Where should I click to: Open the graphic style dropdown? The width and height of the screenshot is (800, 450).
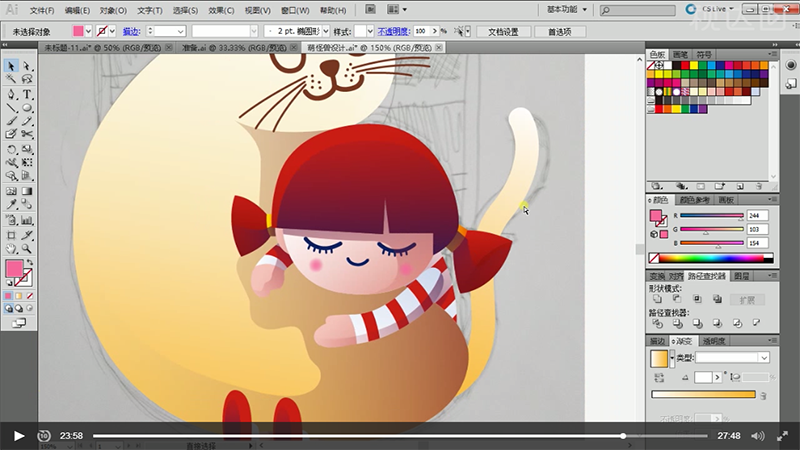[x=370, y=31]
